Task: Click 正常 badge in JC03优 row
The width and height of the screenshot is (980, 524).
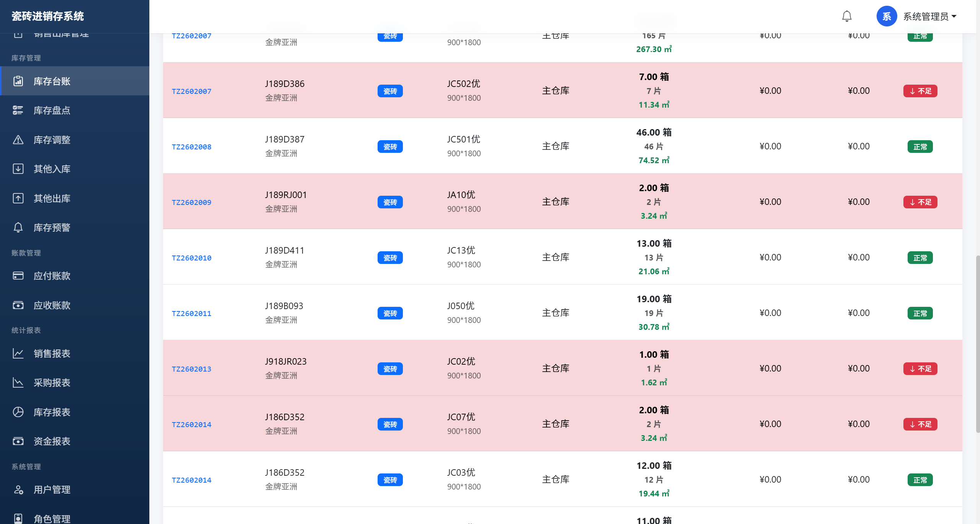Action: tap(920, 480)
